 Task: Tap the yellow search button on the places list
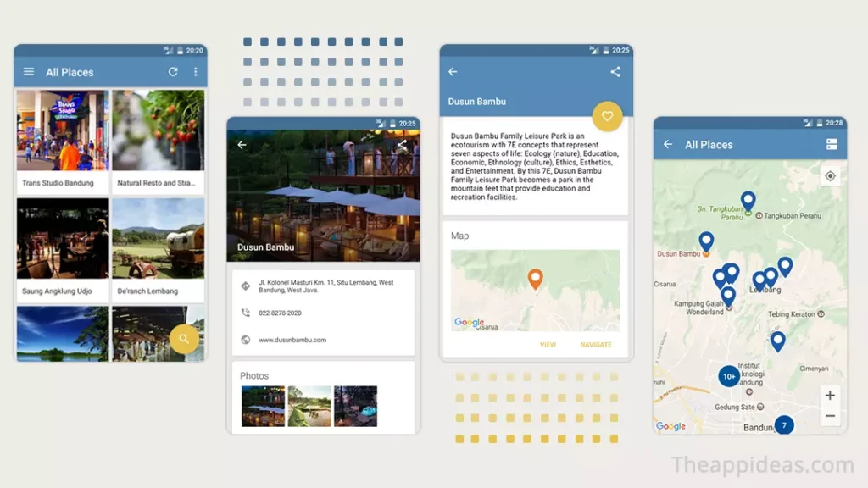tap(184, 338)
